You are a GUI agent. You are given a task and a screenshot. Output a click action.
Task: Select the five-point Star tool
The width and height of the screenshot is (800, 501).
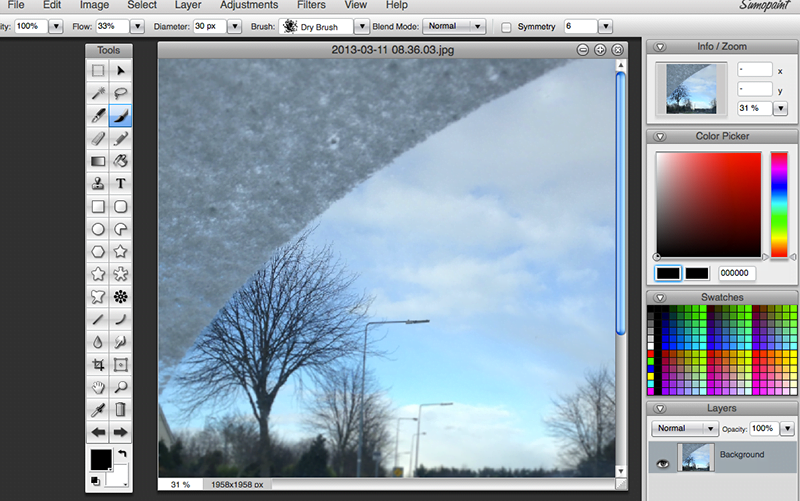pos(120,252)
